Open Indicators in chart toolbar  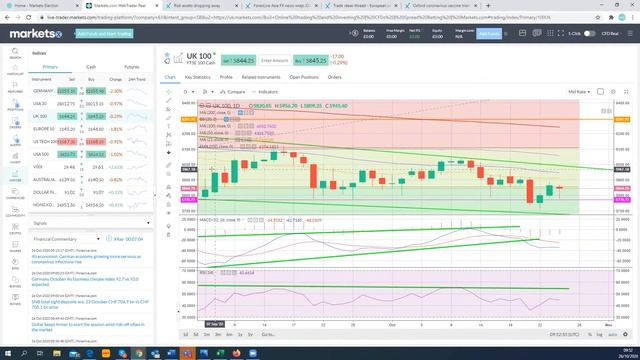[265, 92]
